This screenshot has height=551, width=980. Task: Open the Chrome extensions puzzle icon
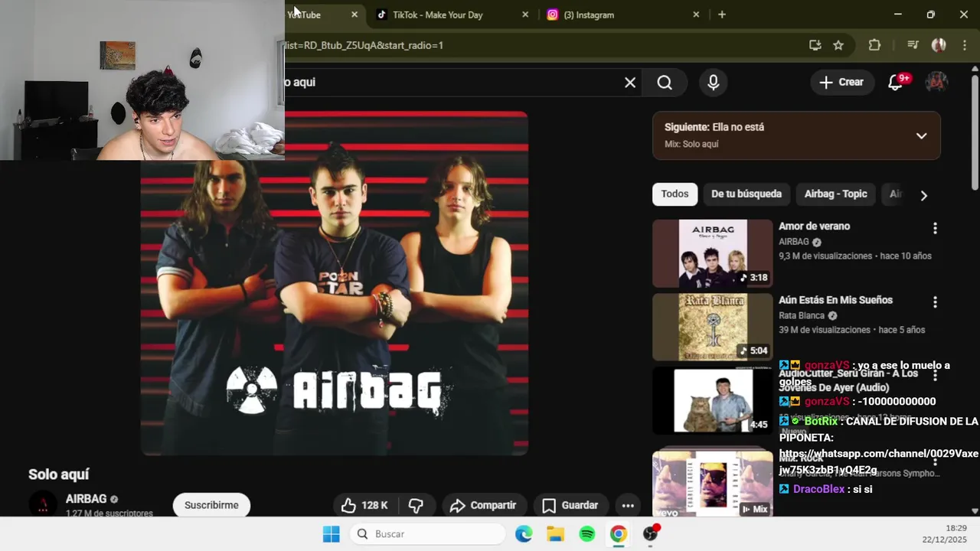point(874,45)
